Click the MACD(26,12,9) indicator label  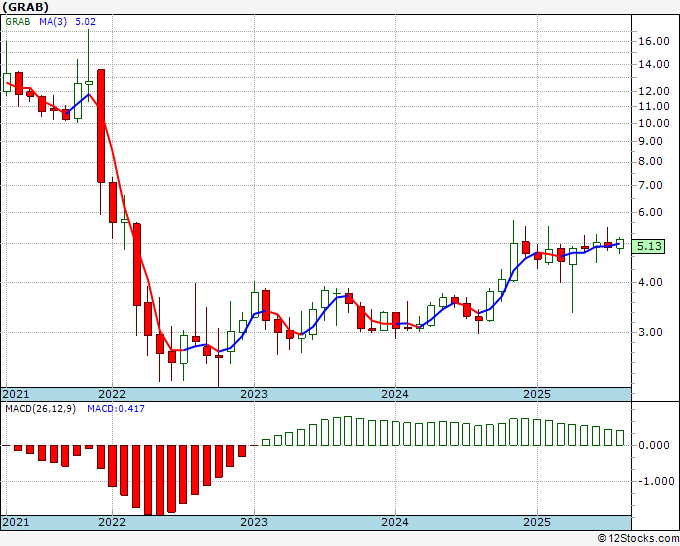(40, 409)
